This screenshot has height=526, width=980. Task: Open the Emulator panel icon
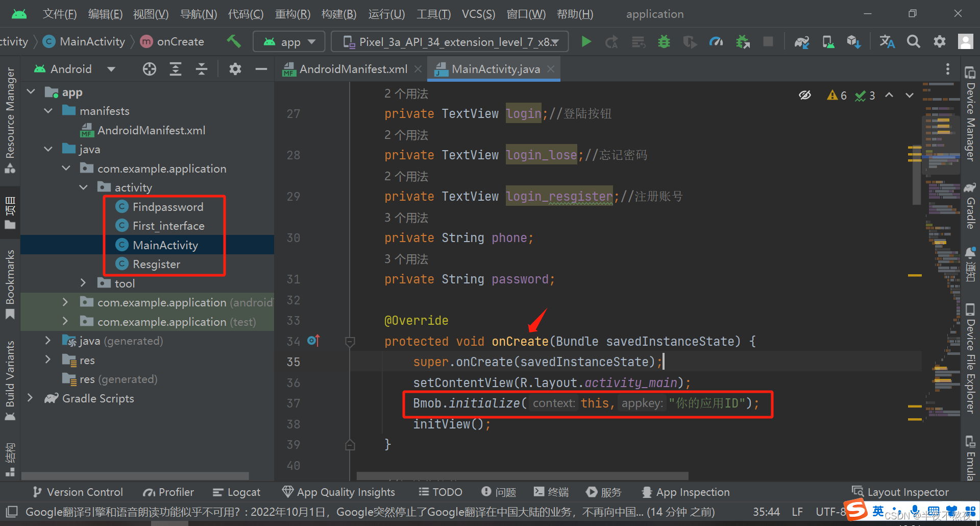970,455
